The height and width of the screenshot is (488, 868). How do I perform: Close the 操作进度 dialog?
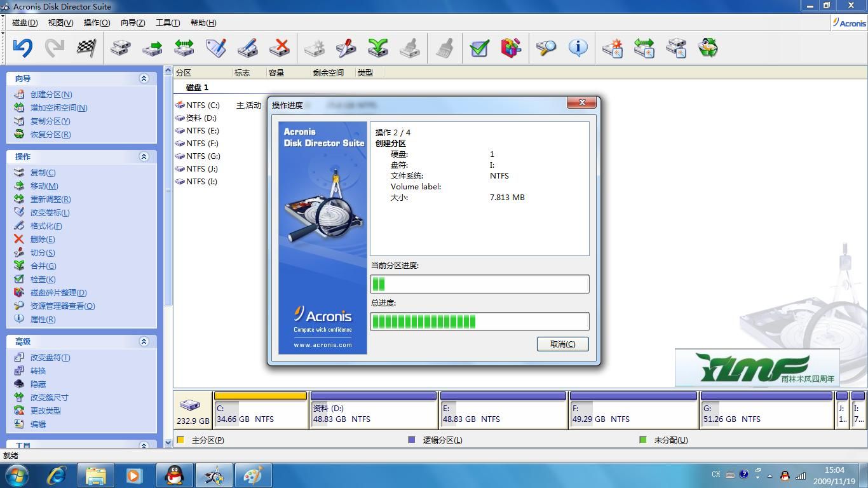[x=581, y=102]
